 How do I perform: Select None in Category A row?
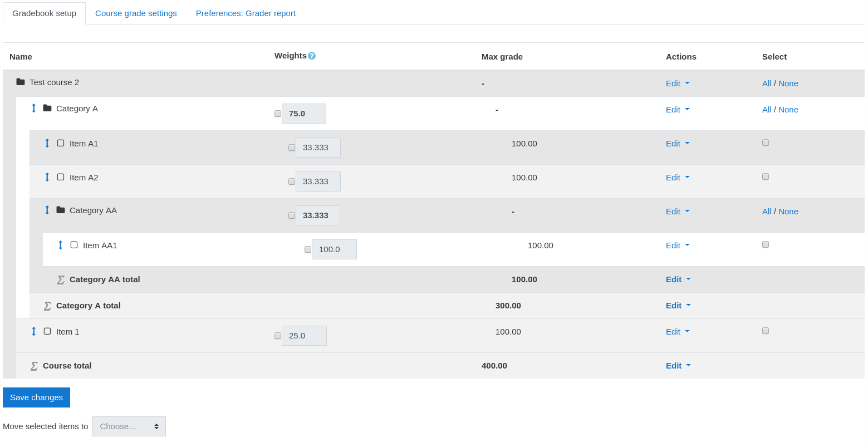pyautogui.click(x=788, y=109)
